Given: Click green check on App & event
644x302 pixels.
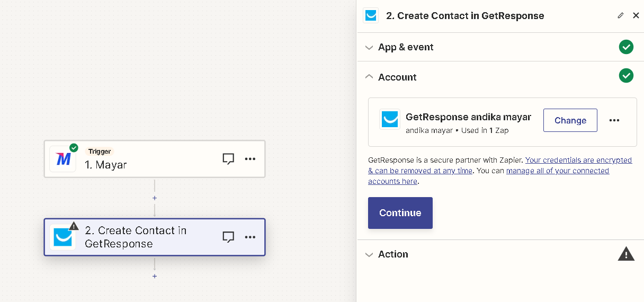Looking at the screenshot, I should [x=626, y=47].
